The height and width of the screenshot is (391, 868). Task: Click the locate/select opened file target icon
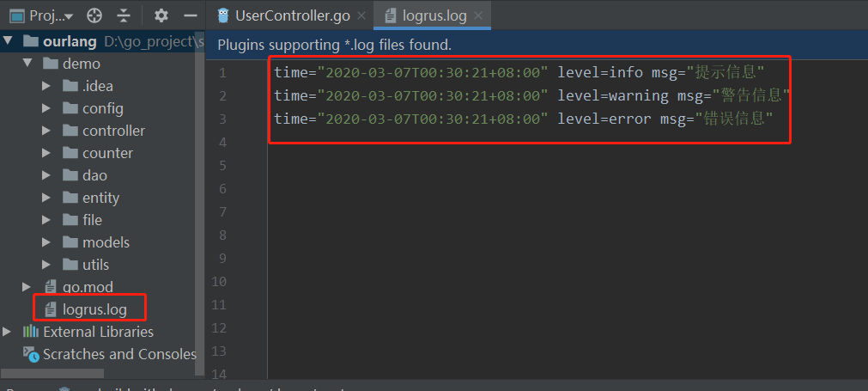(94, 16)
